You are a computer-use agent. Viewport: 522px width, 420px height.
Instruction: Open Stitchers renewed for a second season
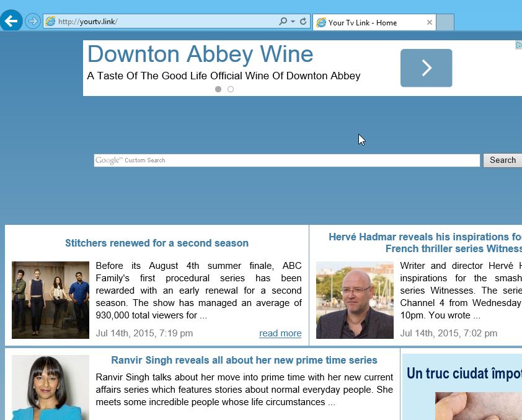click(157, 243)
